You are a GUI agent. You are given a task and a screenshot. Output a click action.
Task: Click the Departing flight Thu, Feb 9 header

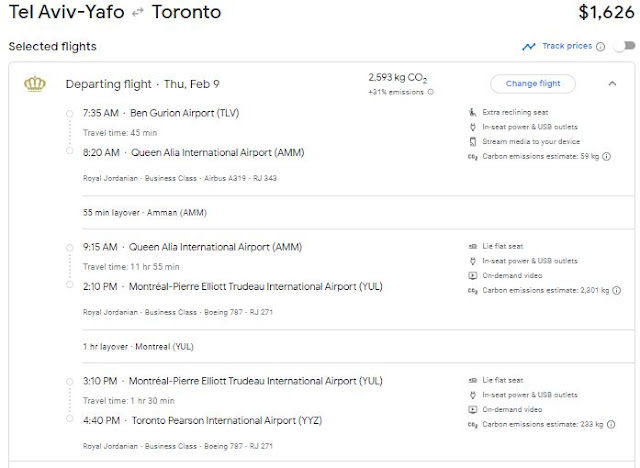click(x=142, y=84)
